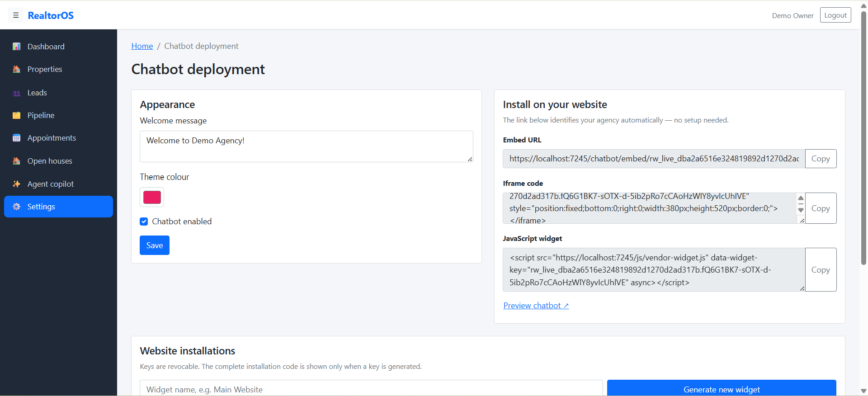
Task: Navigate to Pipeline
Action: (58, 115)
